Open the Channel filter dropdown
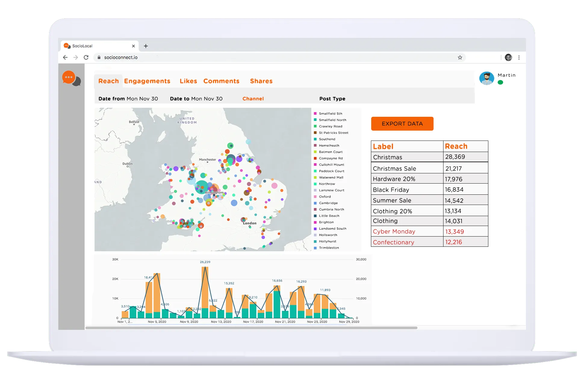Screen dimensions: 588x384 point(253,98)
